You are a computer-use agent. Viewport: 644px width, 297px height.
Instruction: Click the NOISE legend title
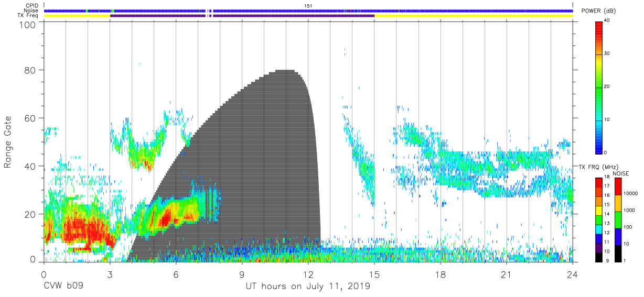point(621,173)
